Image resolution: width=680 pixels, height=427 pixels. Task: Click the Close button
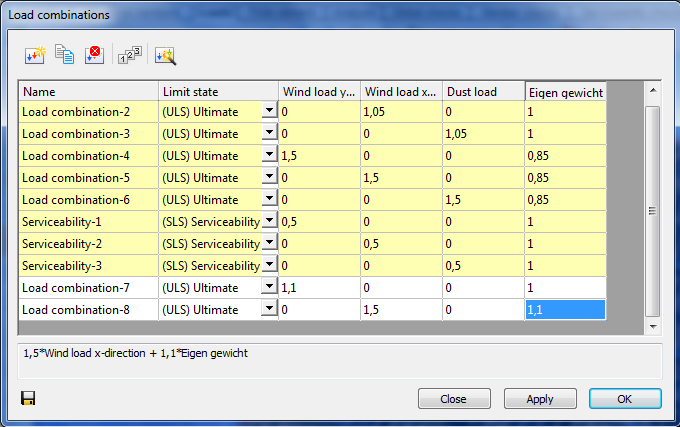pyautogui.click(x=454, y=399)
